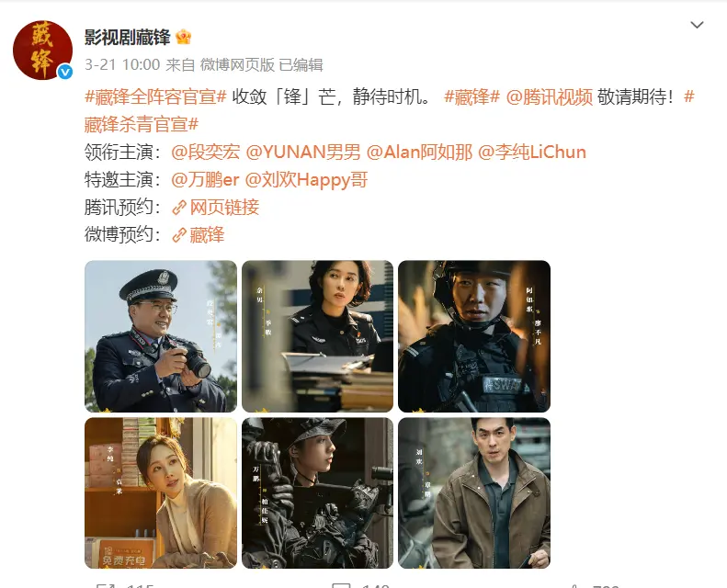The width and height of the screenshot is (727, 588).
Task: Open the SWAT officer helmet poster
Action: pos(474,336)
